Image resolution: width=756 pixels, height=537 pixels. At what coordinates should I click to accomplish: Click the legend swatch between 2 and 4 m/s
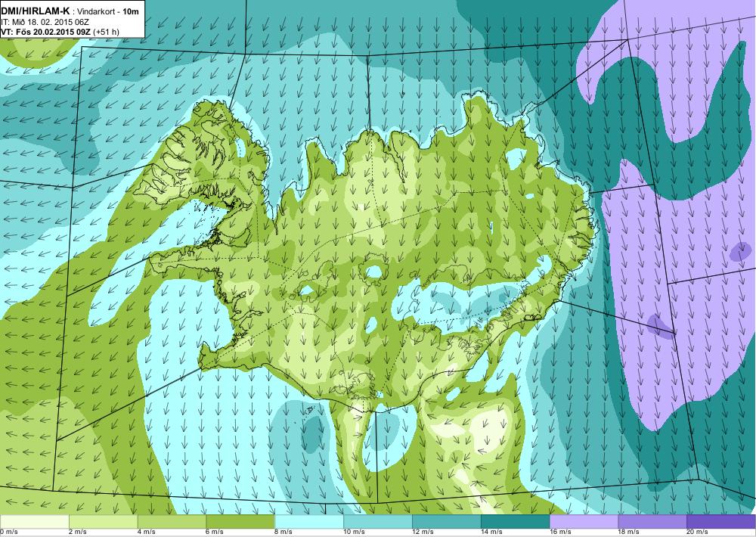(103, 521)
